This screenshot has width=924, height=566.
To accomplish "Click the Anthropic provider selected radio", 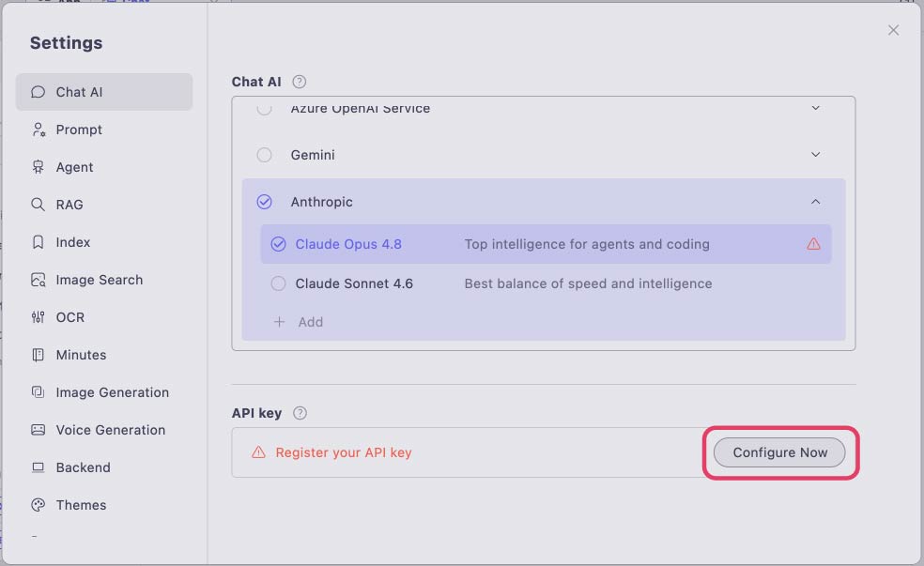I will point(264,202).
